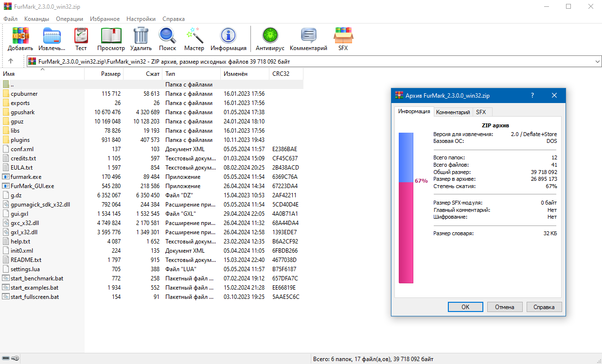Screen dimensions: 602x364
Task: Expand the archive path dropdown arrow
Action: (x=597, y=62)
